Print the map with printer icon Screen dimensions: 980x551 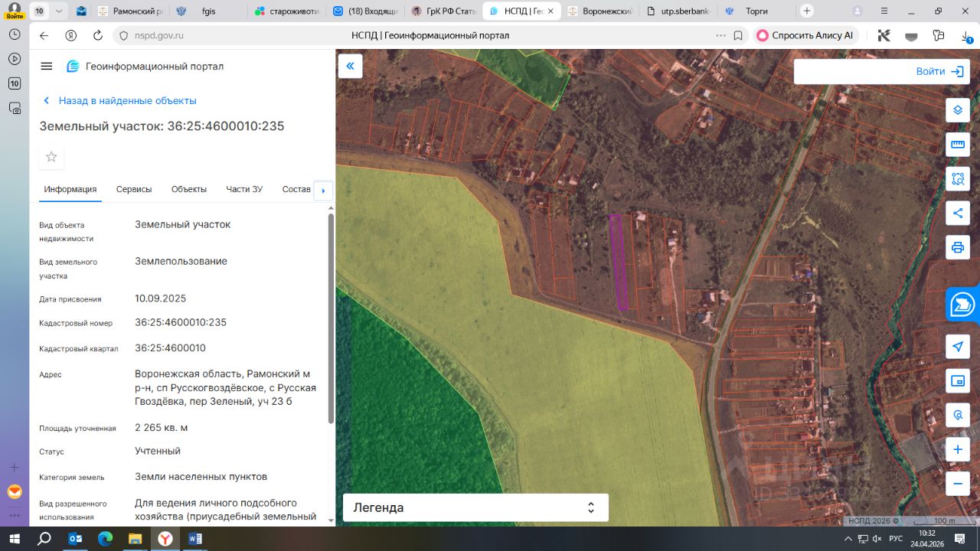pyautogui.click(x=957, y=247)
